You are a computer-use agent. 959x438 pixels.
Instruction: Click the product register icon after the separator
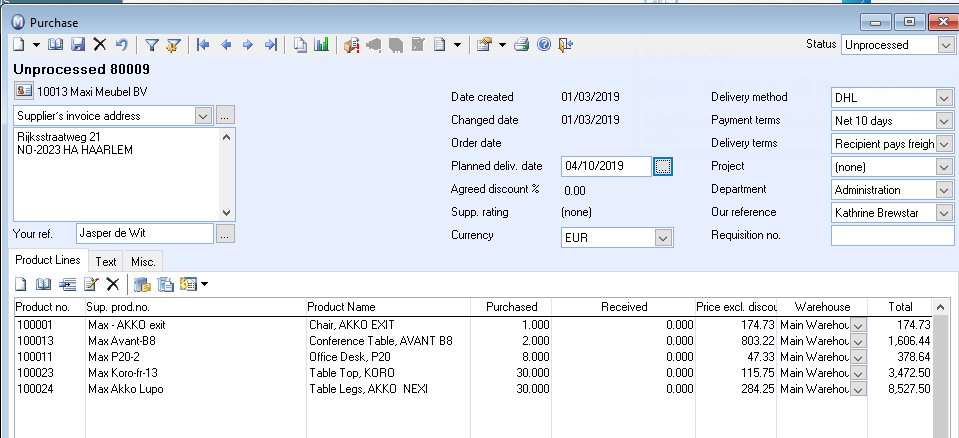click(143, 284)
